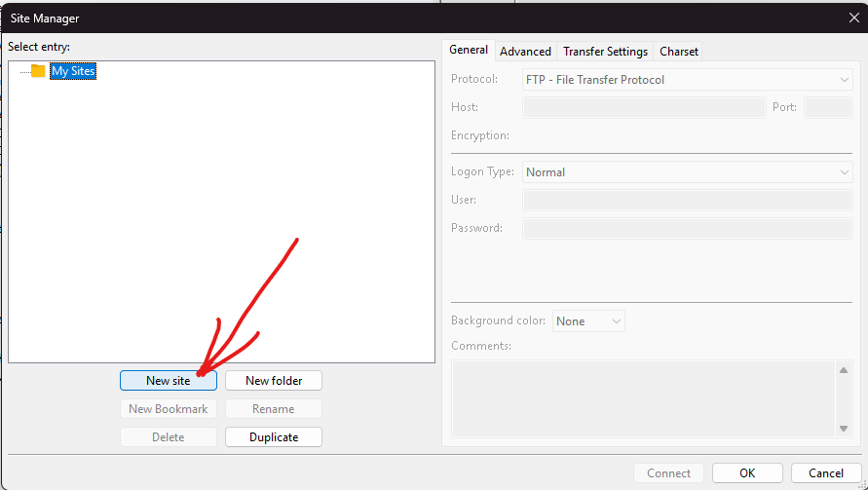Open the Transfer Settings tab
The height and width of the screenshot is (490, 868).
[x=605, y=52]
